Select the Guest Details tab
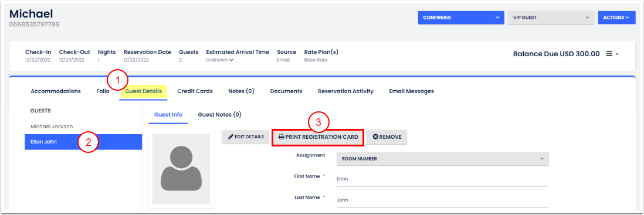The width and height of the screenshot is (644, 215). pos(143,91)
